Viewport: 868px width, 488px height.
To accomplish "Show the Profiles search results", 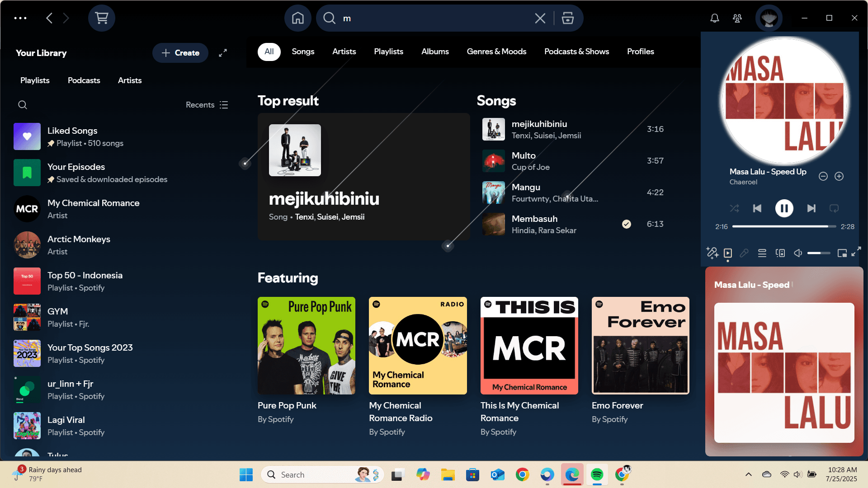I will (641, 52).
